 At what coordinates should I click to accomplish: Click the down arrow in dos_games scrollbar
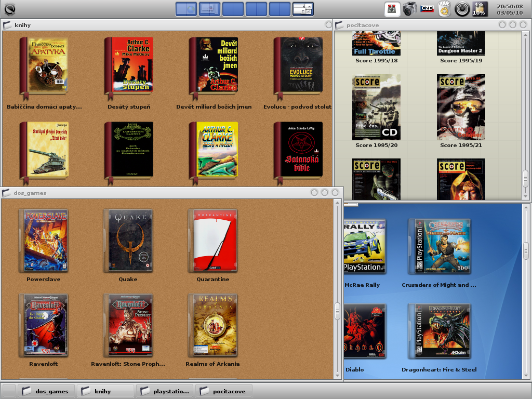pos(337,376)
